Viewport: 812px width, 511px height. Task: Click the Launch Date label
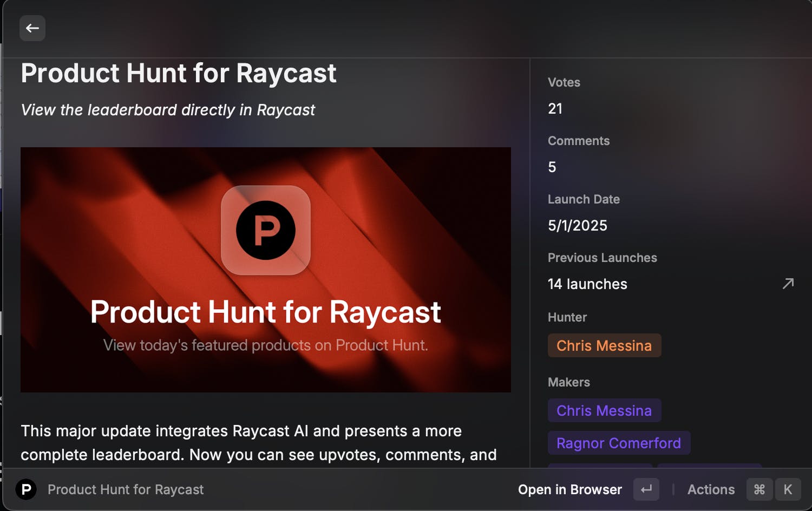click(x=584, y=199)
